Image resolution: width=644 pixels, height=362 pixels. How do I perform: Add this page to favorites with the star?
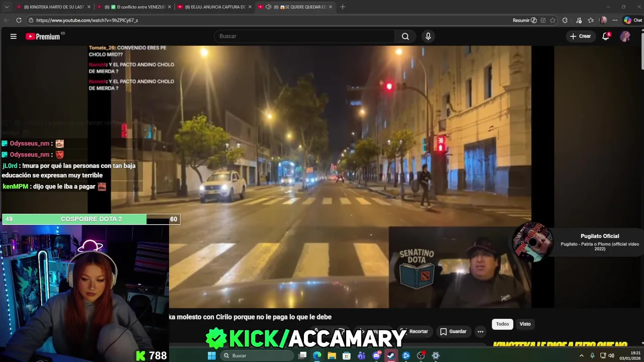pos(552,20)
